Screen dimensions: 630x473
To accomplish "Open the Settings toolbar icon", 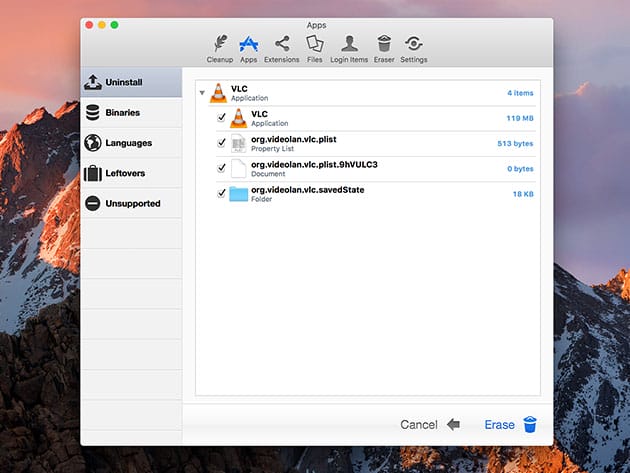I will pos(413,46).
